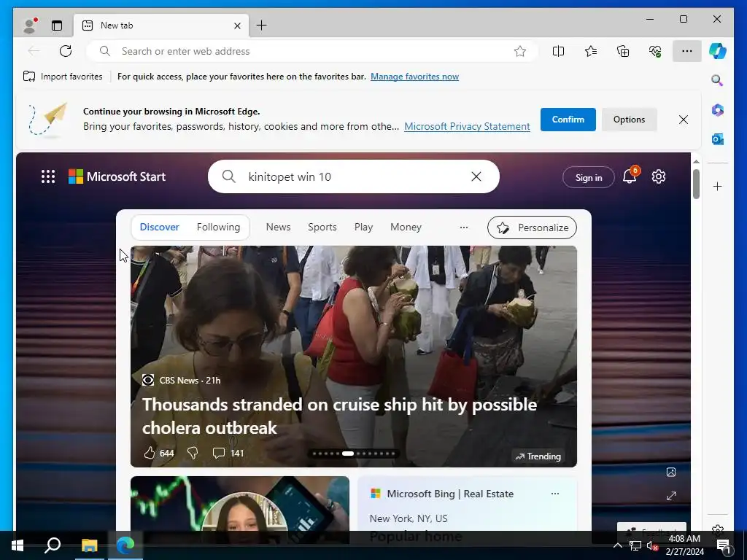Open the News feed tab

click(x=278, y=227)
